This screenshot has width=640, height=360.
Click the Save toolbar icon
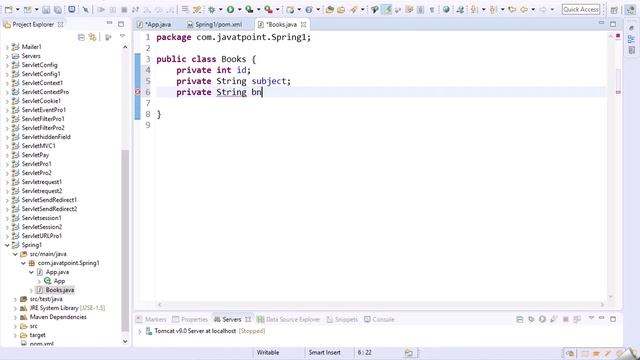pos(46,9)
